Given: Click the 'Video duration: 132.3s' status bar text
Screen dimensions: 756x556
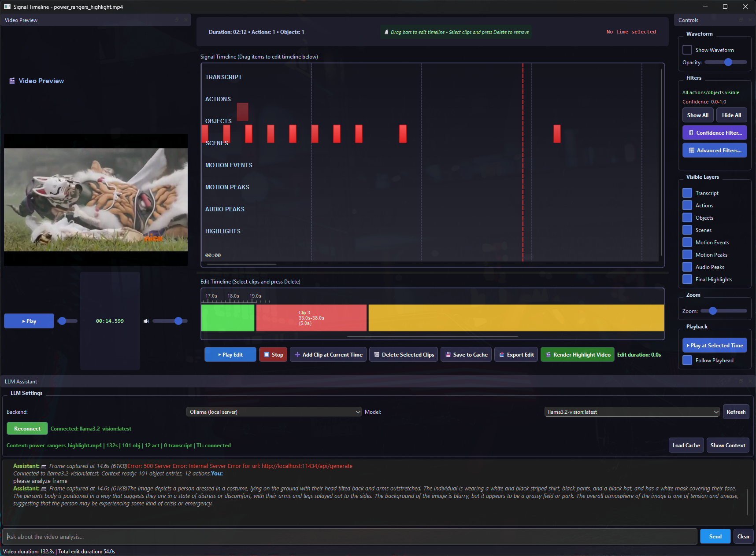Looking at the screenshot, I should tap(29, 551).
